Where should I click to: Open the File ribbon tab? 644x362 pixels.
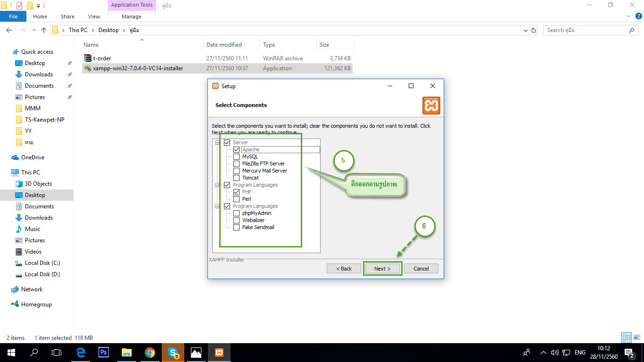click(13, 16)
